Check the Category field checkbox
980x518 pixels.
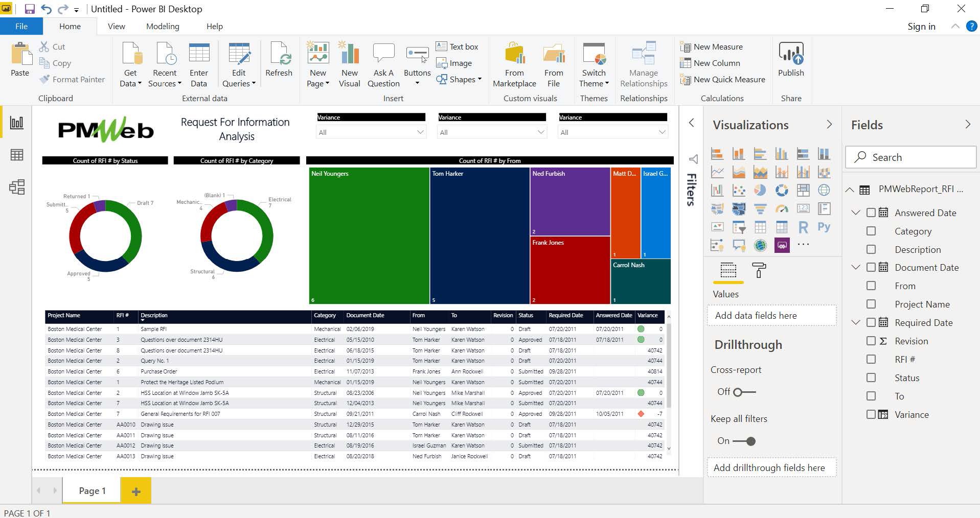871,231
